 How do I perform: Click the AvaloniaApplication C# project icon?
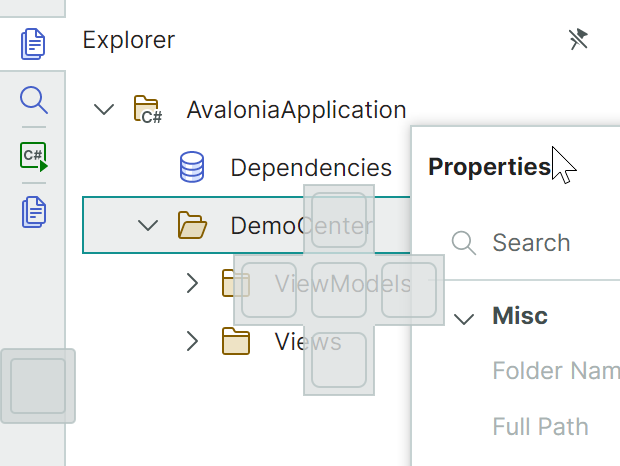tap(148, 110)
